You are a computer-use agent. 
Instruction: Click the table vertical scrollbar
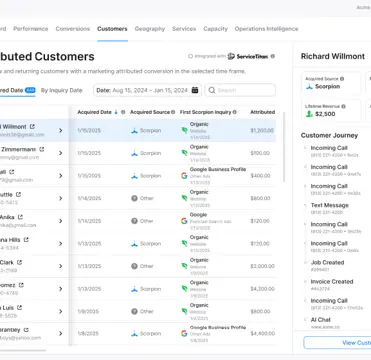click(x=284, y=147)
